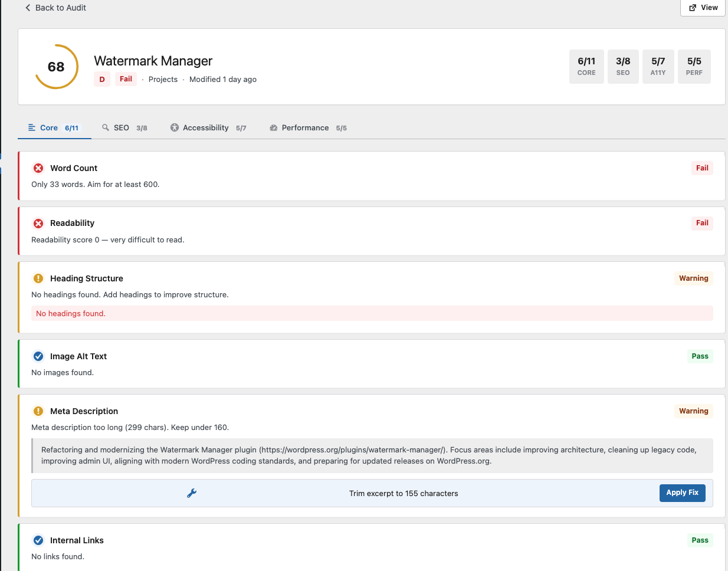Switch to the SEO tab

tap(124, 127)
